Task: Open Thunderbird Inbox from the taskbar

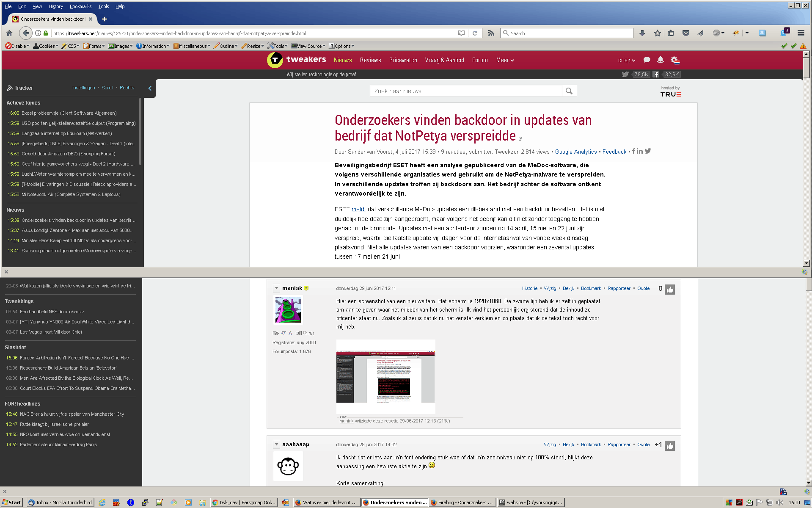Action: tap(60, 502)
